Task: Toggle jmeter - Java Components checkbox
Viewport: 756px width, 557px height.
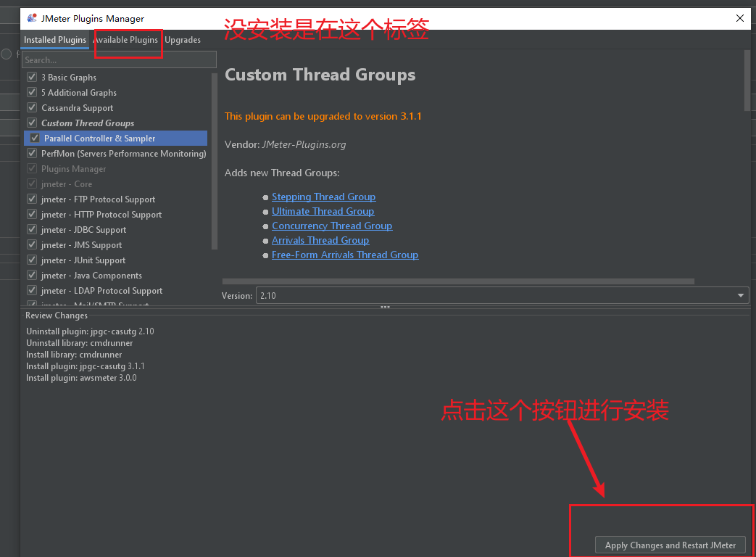Action: (x=33, y=276)
